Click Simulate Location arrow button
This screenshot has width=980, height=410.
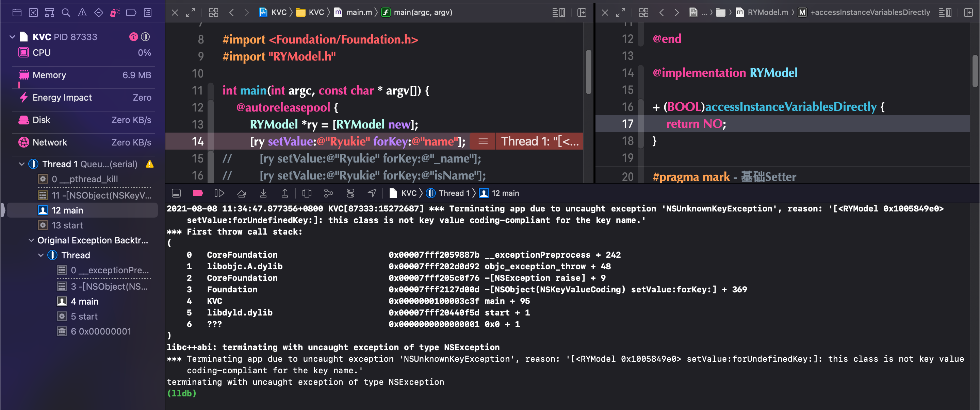(372, 193)
